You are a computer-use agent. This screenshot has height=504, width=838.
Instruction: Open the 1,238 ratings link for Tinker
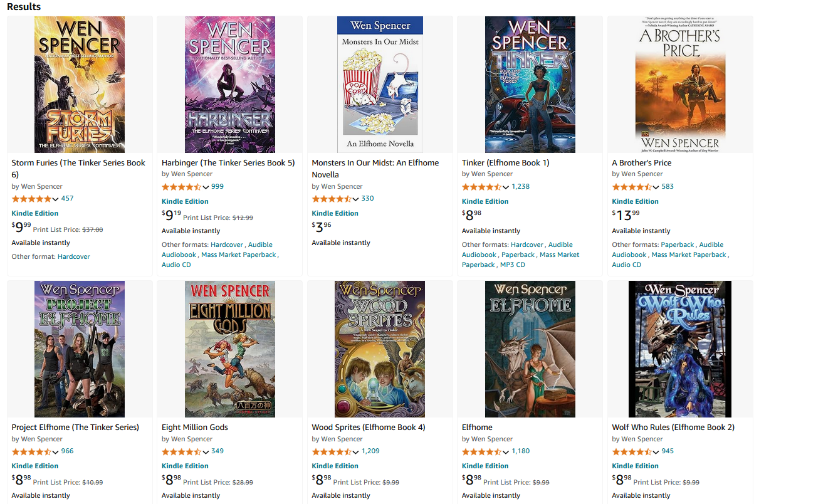click(520, 187)
